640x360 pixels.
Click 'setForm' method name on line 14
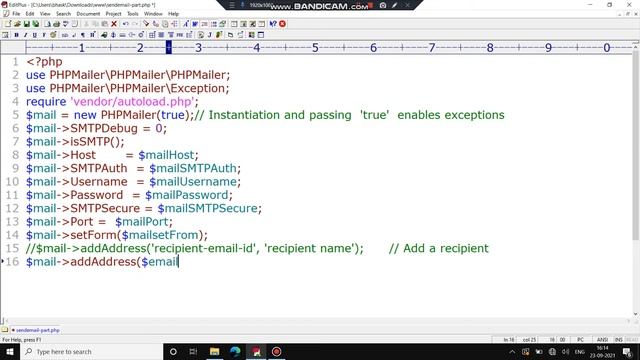pos(93,235)
